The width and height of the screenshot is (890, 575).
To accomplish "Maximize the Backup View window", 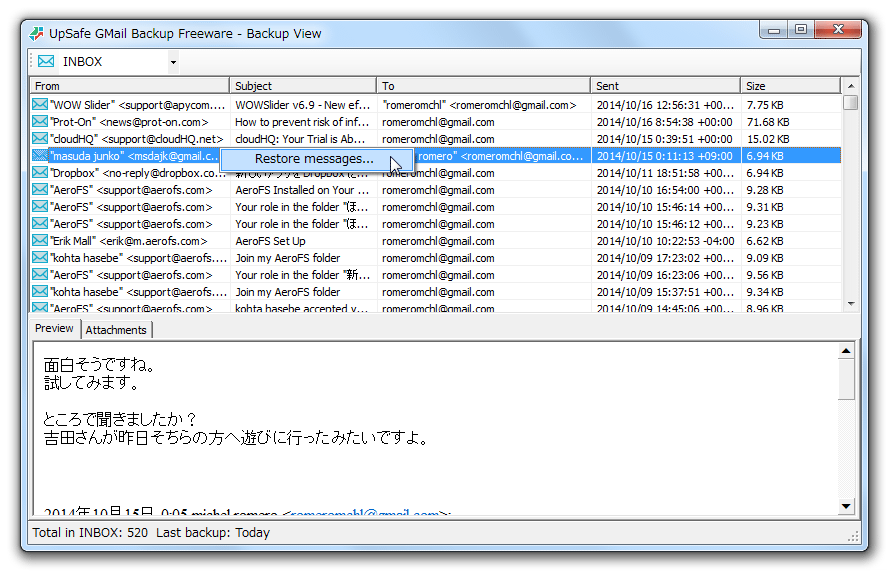I will click(x=801, y=30).
